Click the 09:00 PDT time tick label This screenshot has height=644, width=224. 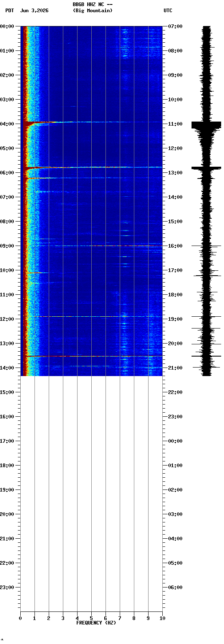click(x=7, y=246)
